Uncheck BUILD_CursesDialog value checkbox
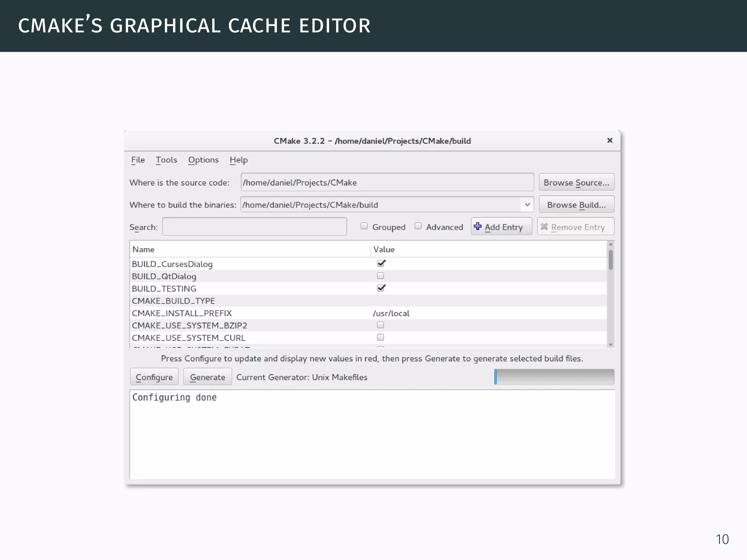 [x=381, y=263]
